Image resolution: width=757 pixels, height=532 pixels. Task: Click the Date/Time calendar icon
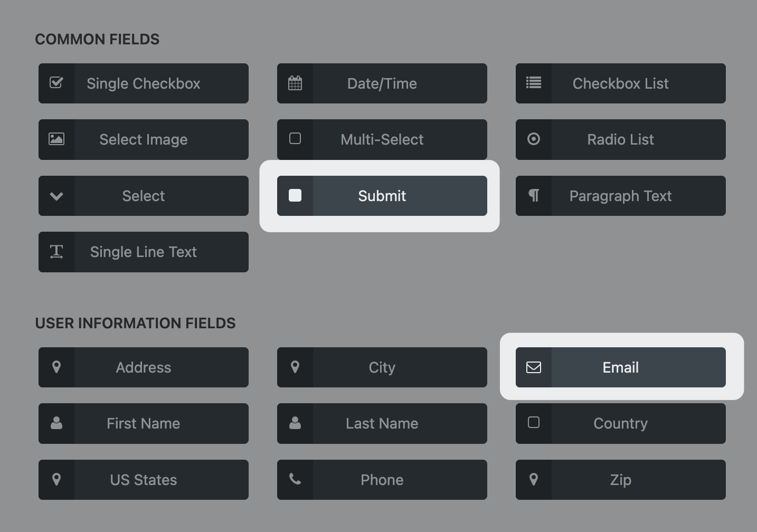(x=295, y=83)
